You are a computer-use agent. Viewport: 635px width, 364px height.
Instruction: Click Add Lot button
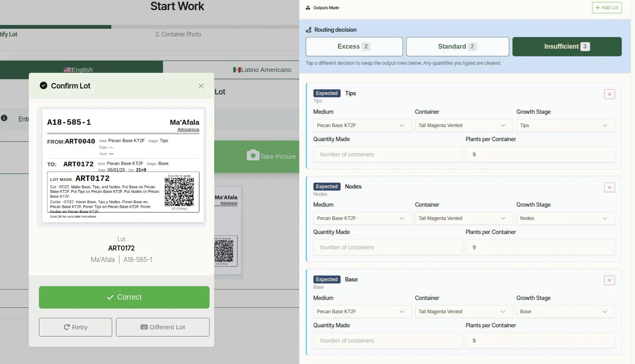[607, 8]
